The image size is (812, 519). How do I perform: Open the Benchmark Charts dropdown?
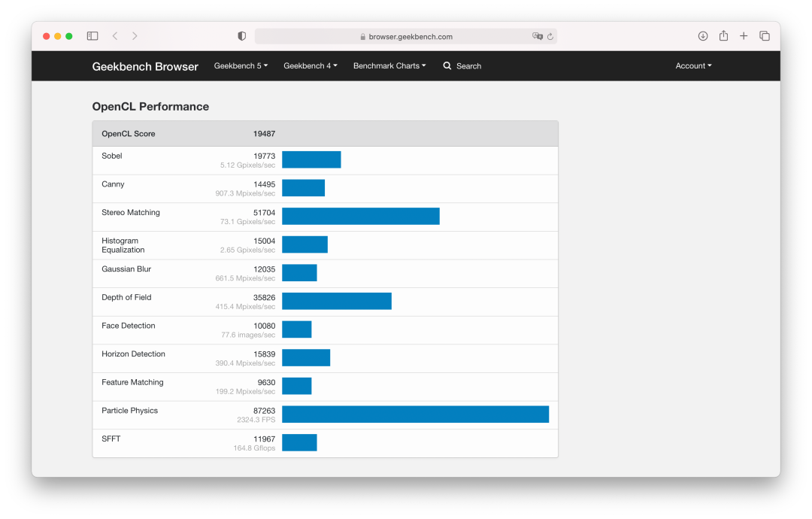point(389,66)
